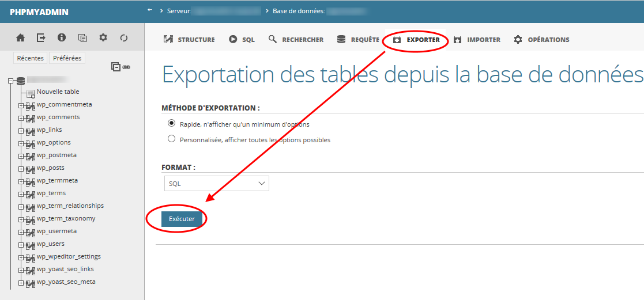Click the PHPMYADMIN logo text
644x300 pixels.
[39, 12]
